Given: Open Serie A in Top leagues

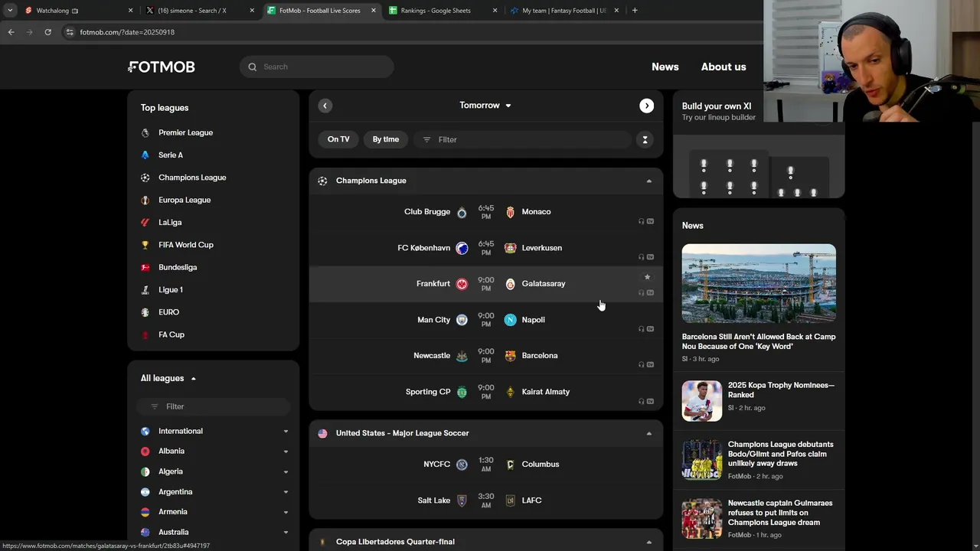Looking at the screenshot, I should (x=171, y=155).
